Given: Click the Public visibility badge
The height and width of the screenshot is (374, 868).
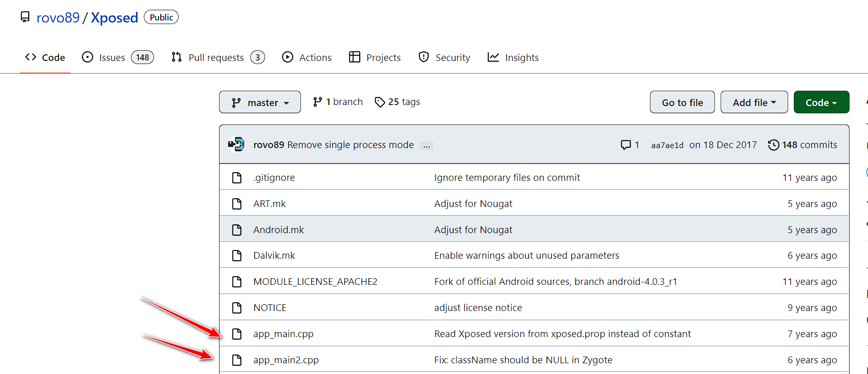Looking at the screenshot, I should 161,17.
